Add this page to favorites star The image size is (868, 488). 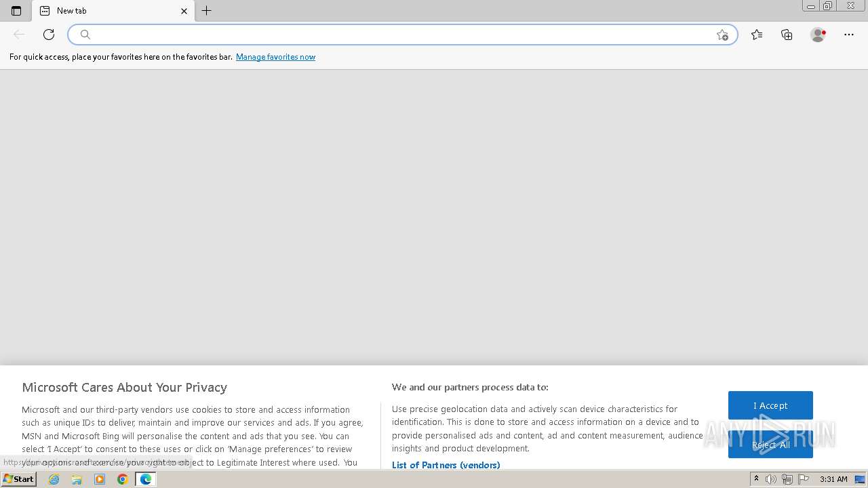click(x=722, y=35)
